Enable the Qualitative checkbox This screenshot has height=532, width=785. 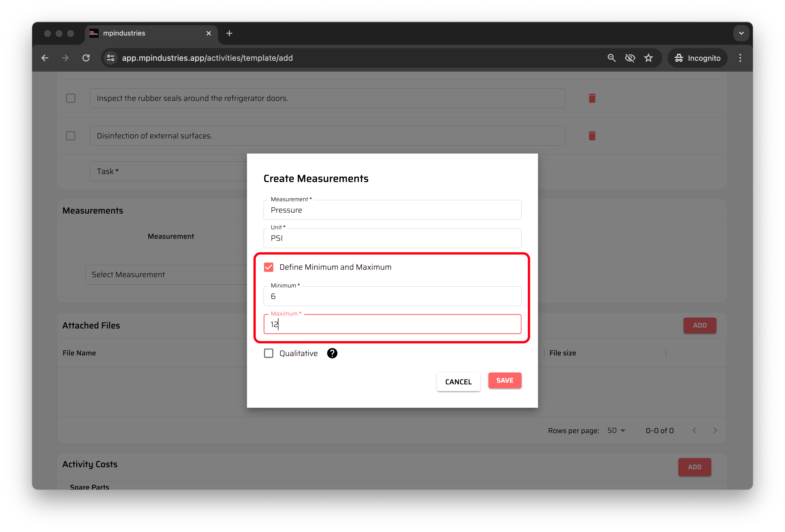coord(269,353)
